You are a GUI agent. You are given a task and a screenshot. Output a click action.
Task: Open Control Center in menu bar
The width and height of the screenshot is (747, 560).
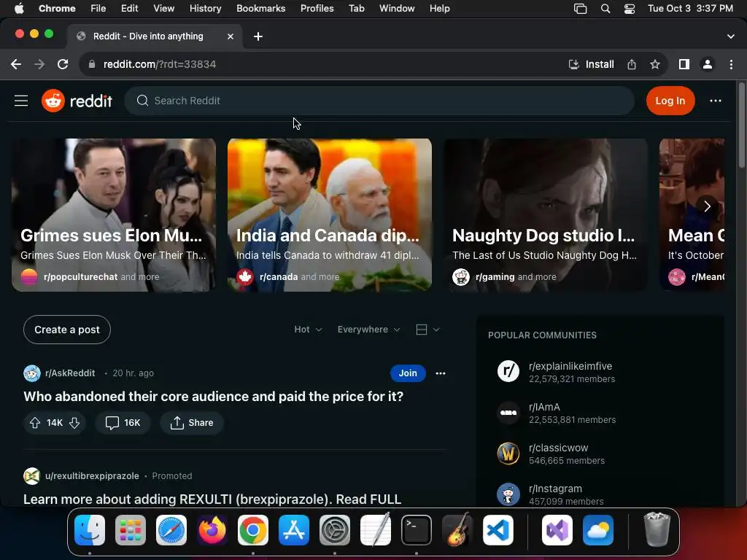point(630,9)
